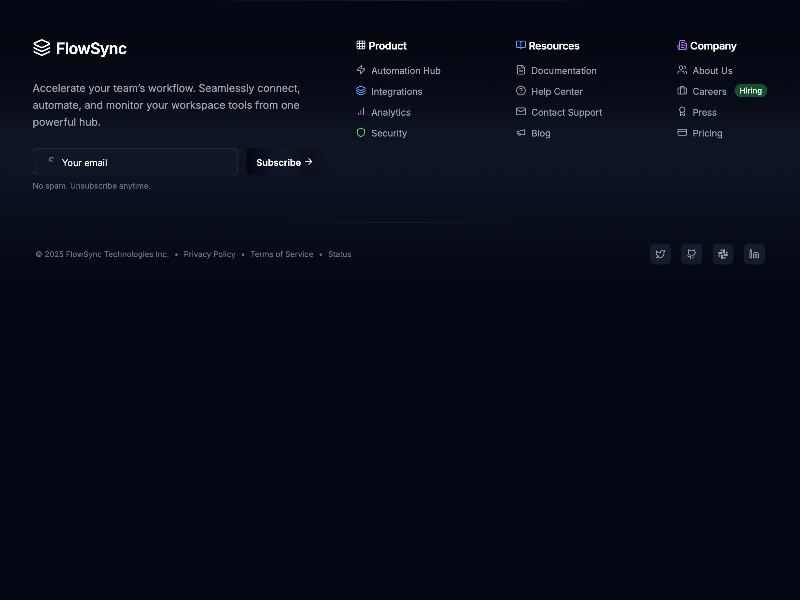Viewport: 800px width, 600px height.
Task: Click the green Hiring badge
Action: 751,91
